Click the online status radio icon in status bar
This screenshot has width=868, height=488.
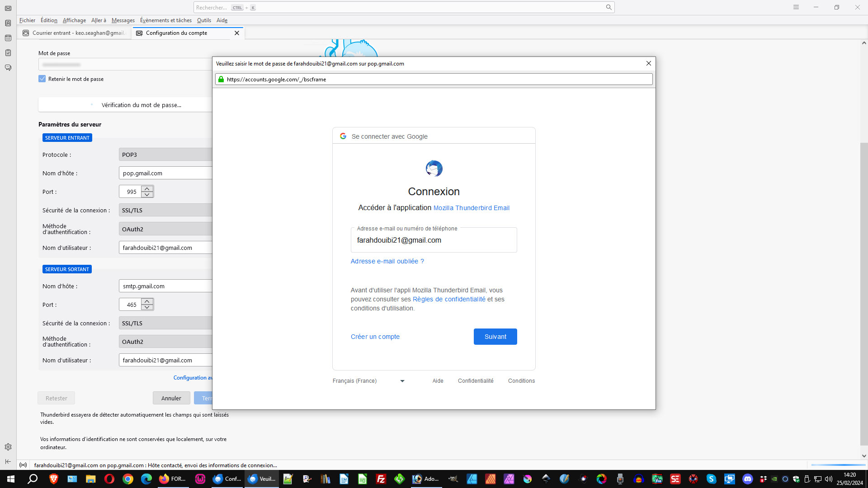[x=23, y=465]
